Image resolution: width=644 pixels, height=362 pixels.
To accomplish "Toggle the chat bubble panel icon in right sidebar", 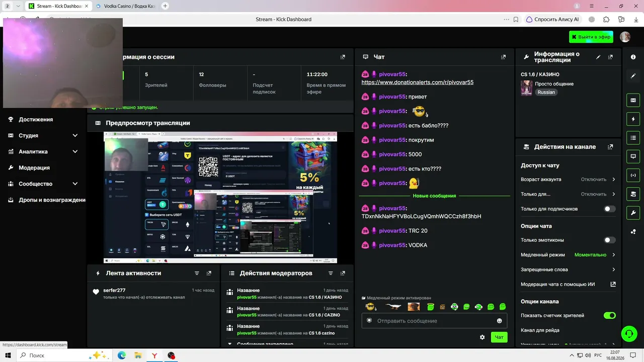I will 633,156.
